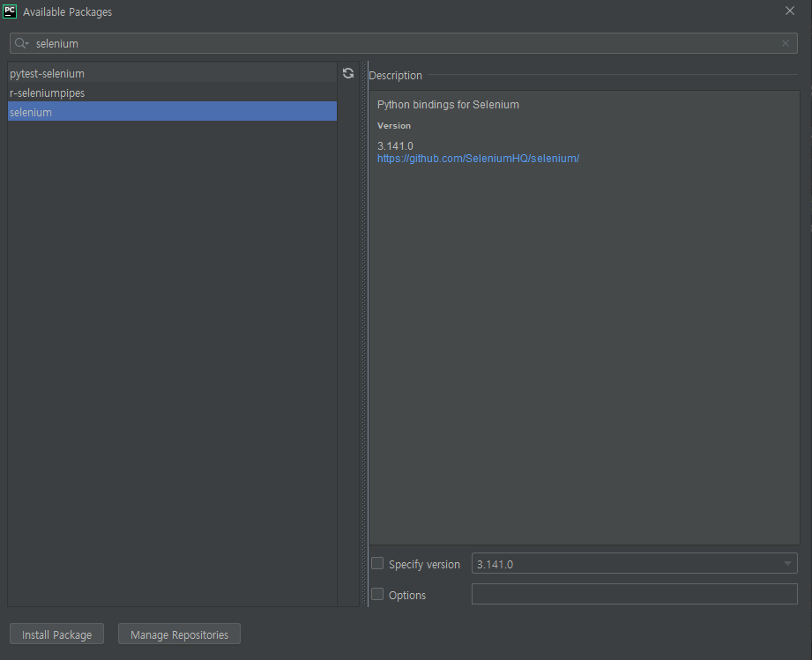Select pytest-selenium in the package list

pyautogui.click(x=172, y=73)
